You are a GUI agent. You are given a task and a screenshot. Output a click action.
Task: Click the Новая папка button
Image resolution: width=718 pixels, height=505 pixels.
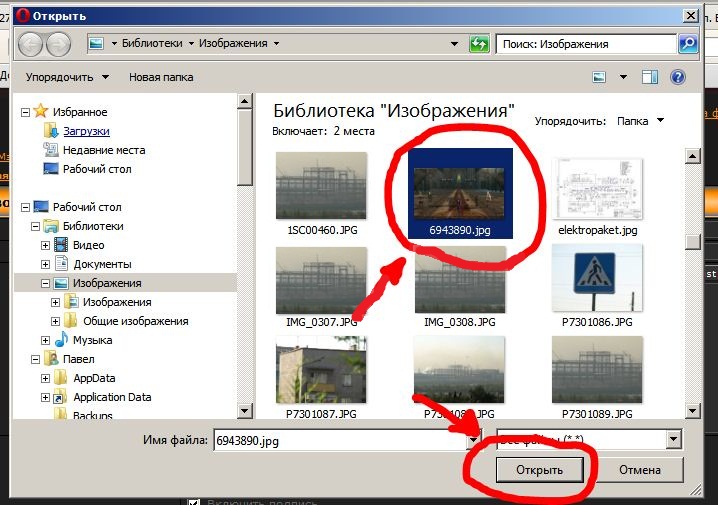pyautogui.click(x=161, y=77)
